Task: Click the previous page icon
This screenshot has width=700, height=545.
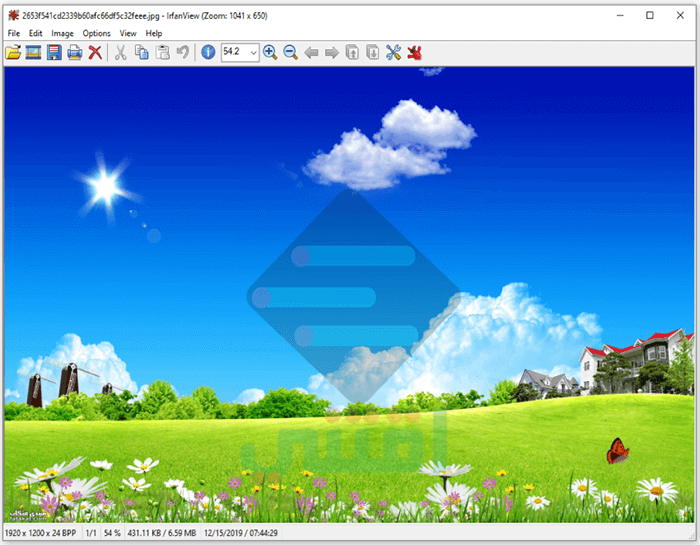Action: [x=352, y=53]
